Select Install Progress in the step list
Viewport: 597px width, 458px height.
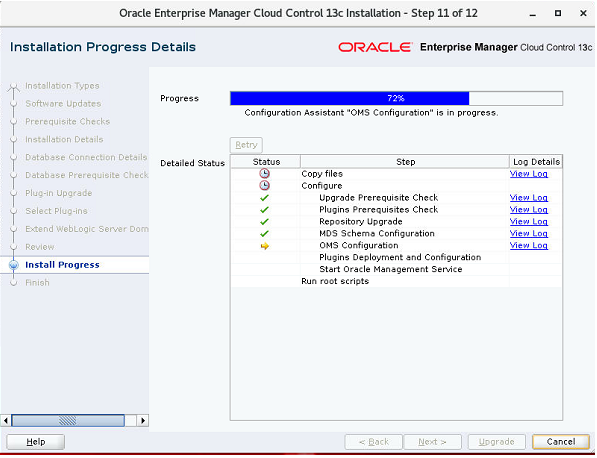click(62, 265)
